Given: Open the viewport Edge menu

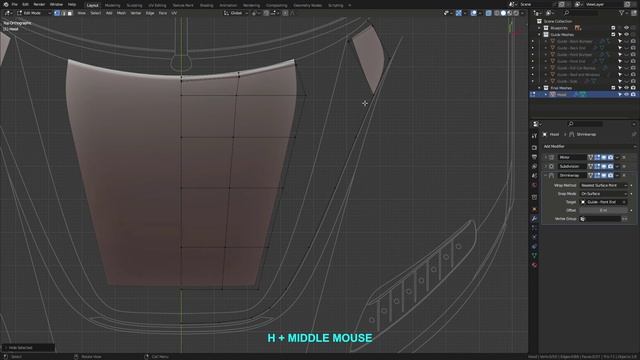Looking at the screenshot, I should 150,13.
